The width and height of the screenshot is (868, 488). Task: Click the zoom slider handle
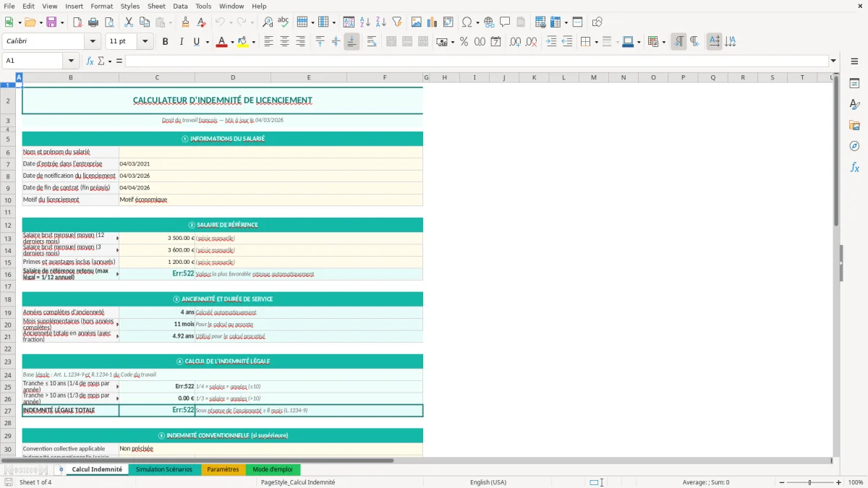click(810, 482)
